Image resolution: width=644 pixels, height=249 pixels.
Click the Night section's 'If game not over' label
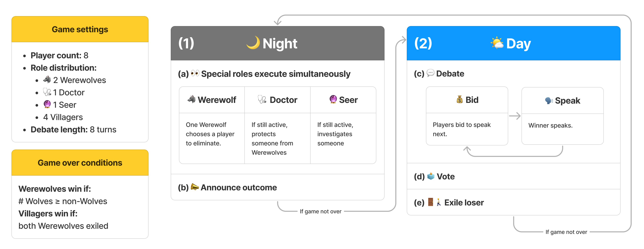(320, 211)
